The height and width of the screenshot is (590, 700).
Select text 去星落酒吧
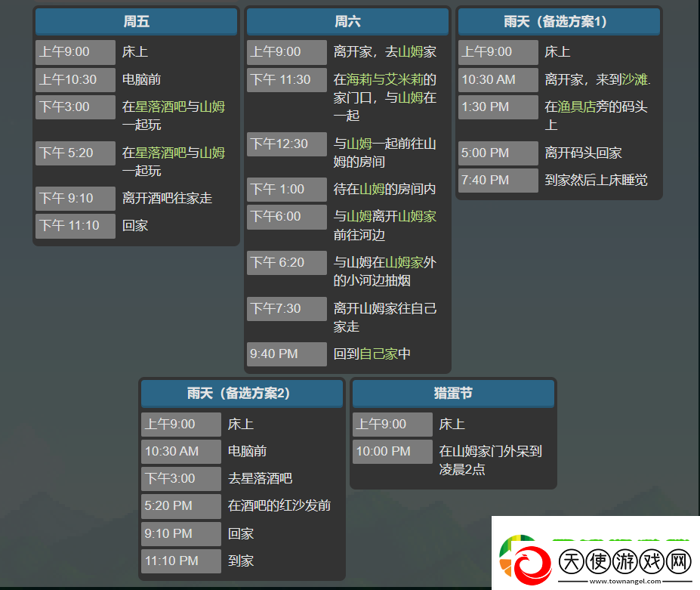[261, 478]
